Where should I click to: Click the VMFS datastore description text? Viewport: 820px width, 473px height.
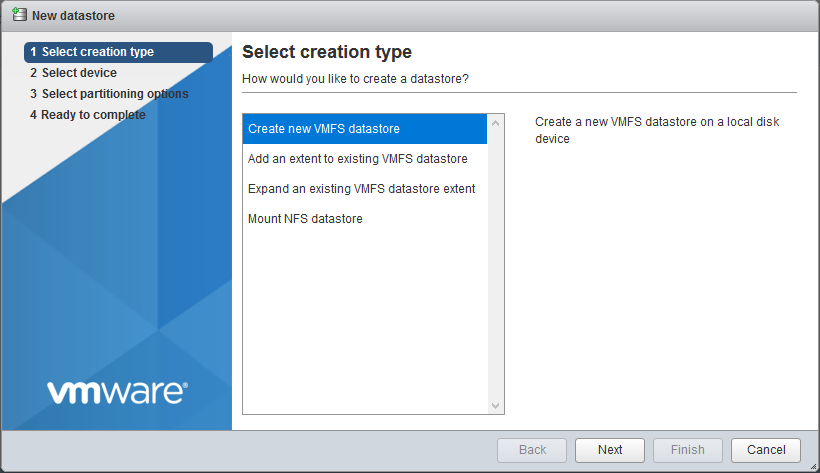[x=656, y=130]
